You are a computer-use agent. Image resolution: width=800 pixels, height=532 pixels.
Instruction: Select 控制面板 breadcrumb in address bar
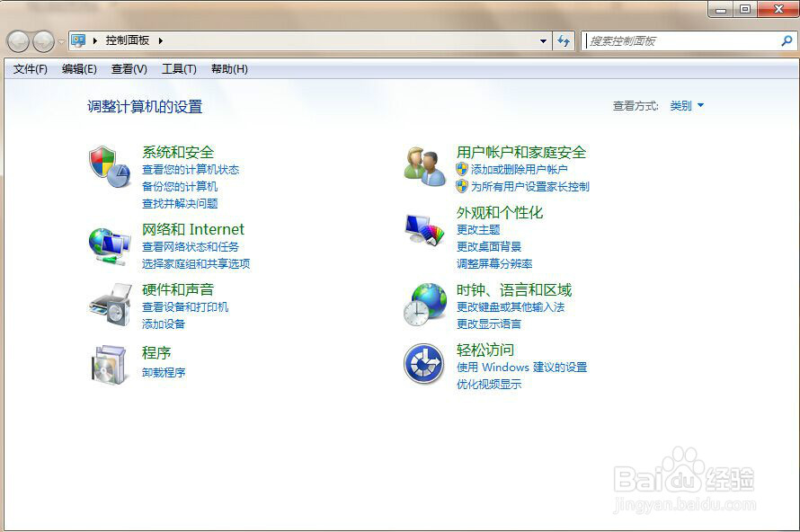127,40
